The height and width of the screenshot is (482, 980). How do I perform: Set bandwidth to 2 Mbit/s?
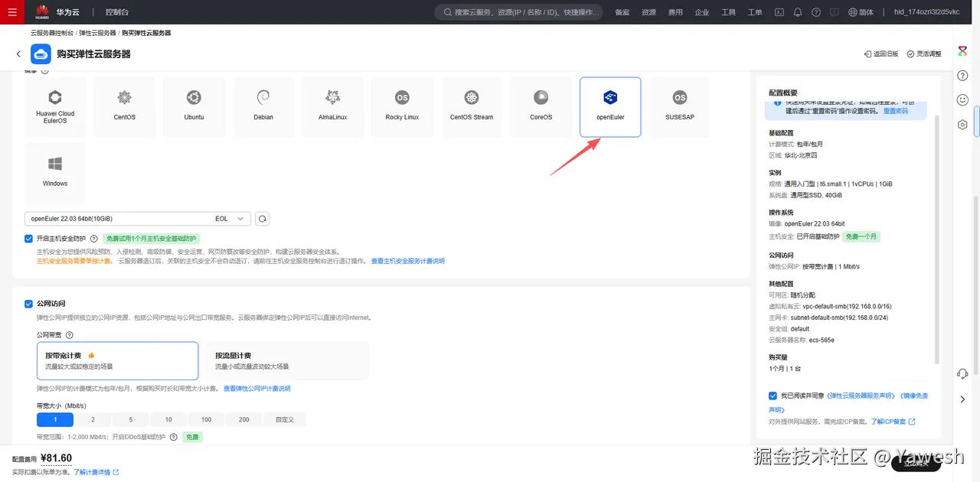coord(93,419)
